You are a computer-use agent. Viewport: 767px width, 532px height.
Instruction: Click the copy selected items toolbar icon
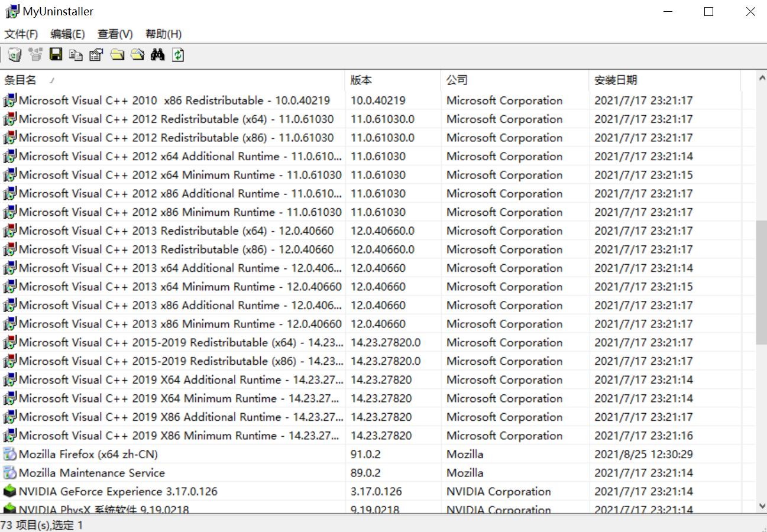[x=76, y=55]
